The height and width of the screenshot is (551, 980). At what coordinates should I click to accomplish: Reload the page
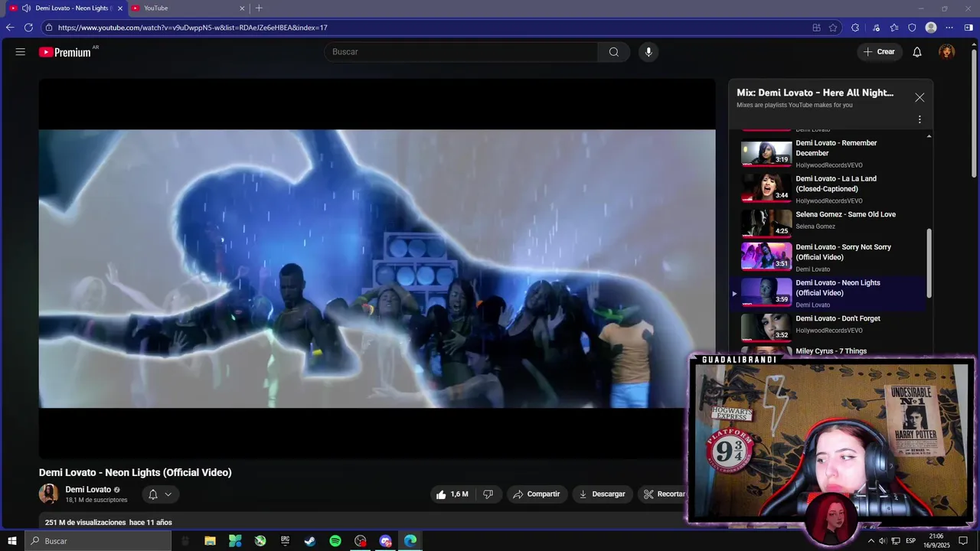[28, 28]
